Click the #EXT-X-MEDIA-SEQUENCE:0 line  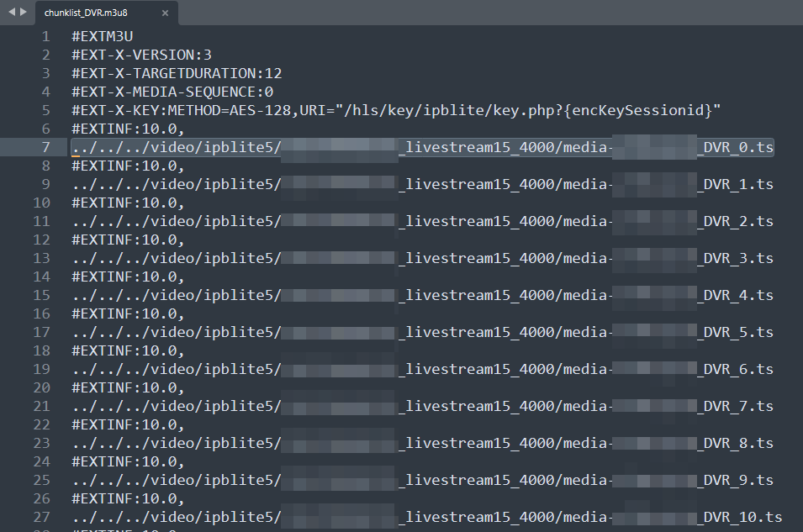click(172, 92)
